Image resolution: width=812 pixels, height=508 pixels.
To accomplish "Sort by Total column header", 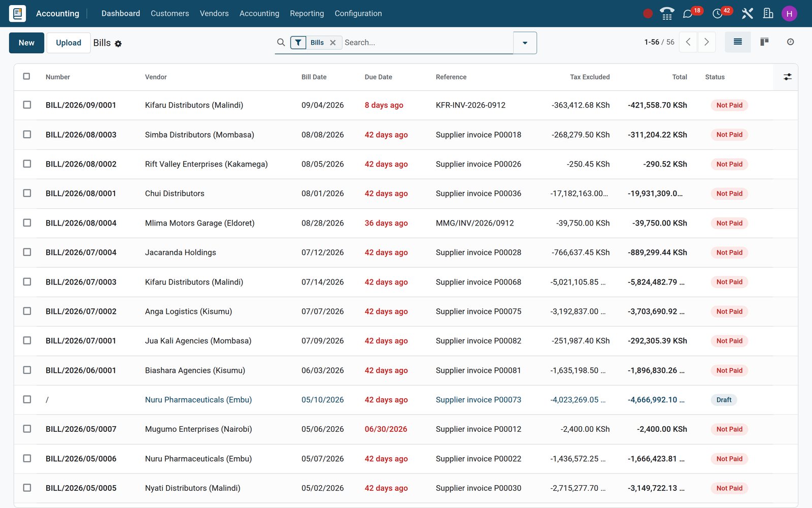I will [x=680, y=77].
